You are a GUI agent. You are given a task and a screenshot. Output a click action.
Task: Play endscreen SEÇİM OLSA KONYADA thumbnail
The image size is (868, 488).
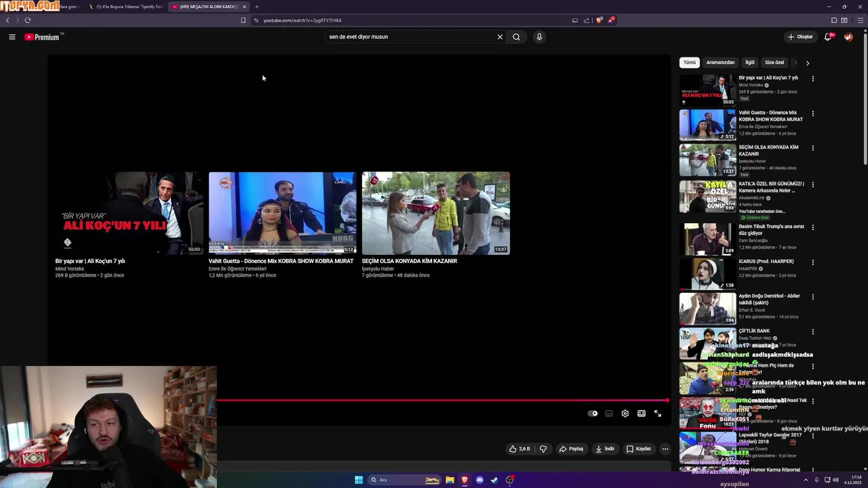435,213
